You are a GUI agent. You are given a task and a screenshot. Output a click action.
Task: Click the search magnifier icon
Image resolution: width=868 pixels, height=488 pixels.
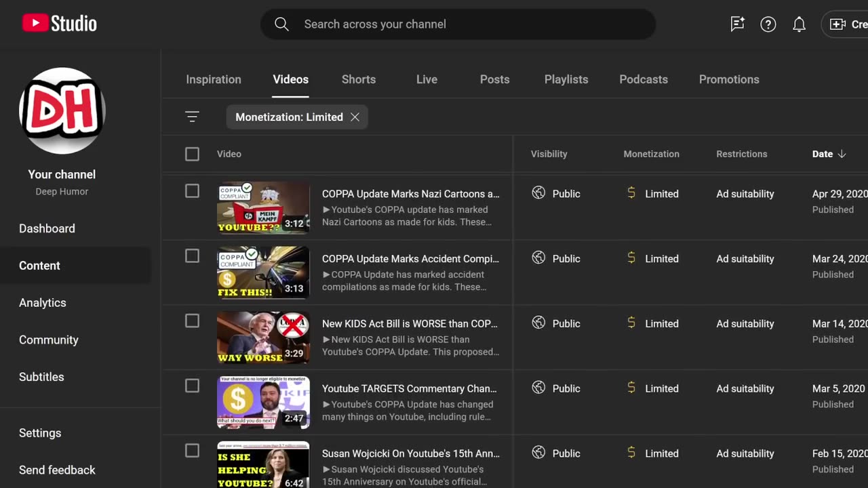pyautogui.click(x=281, y=24)
